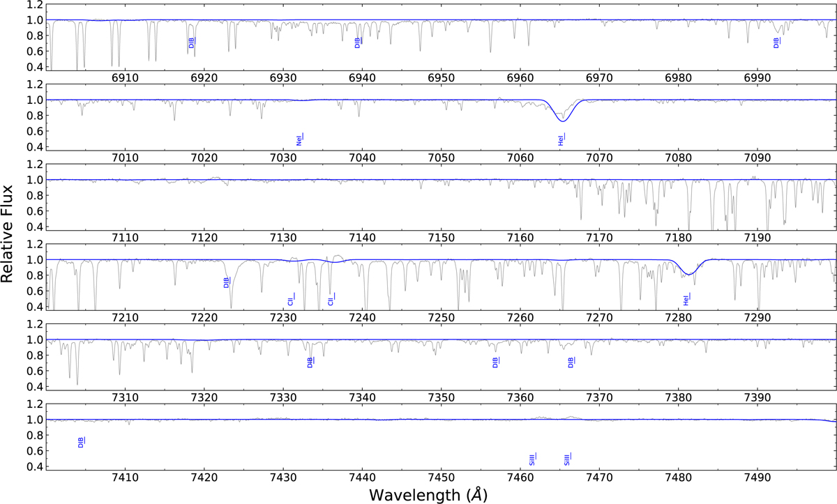Click the HeI line label near 7281 Å
Viewport: 837px width, 504px height.
click(686, 299)
